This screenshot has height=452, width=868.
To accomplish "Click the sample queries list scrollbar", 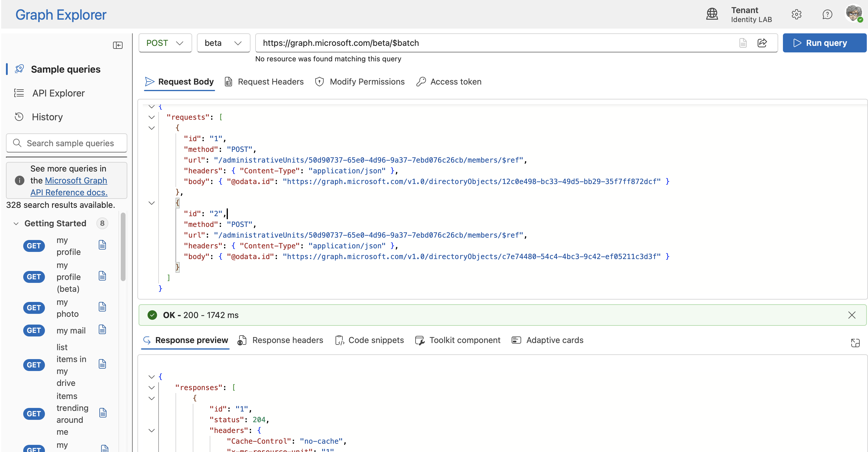I will [123, 247].
